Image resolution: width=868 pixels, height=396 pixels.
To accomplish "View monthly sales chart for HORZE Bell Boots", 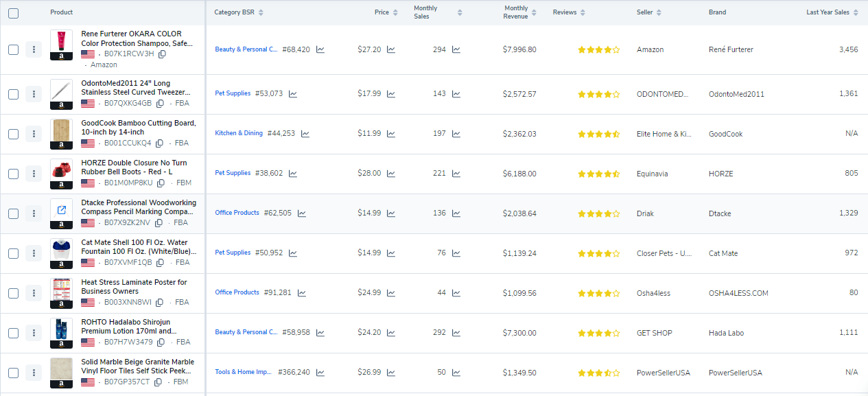I will (456, 174).
